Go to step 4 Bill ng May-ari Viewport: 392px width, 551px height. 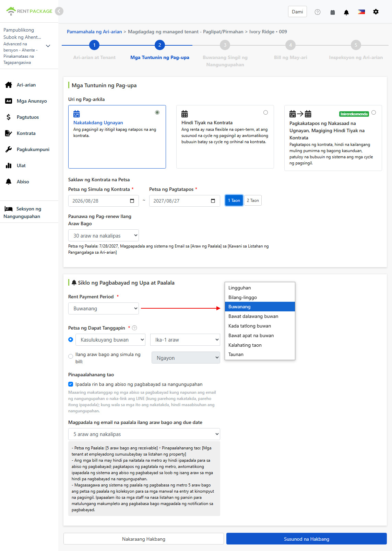290,45
